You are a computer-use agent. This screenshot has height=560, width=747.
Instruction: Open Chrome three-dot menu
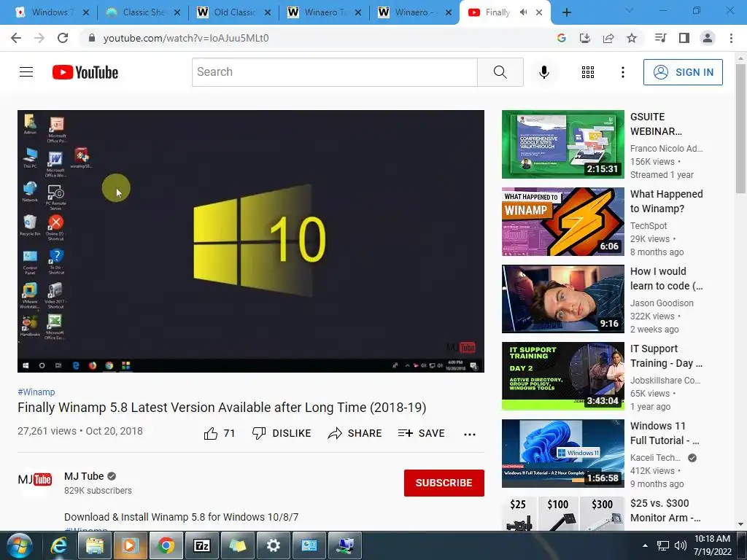(x=731, y=38)
